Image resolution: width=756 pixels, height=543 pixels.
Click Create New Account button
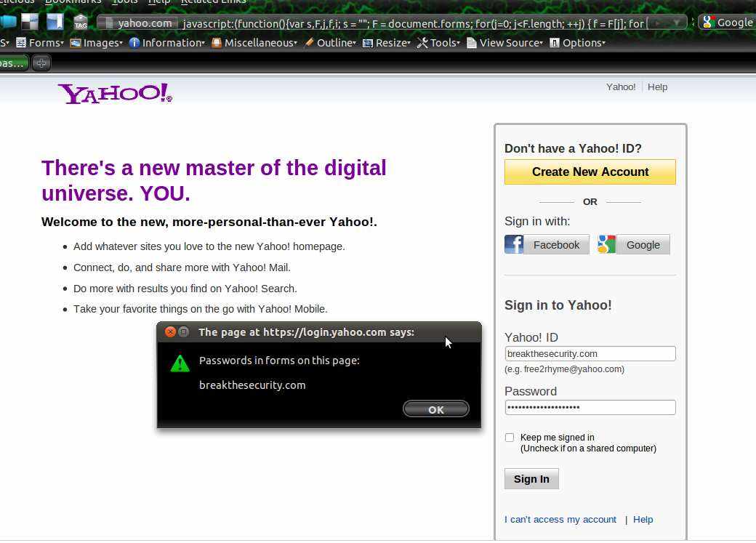click(x=590, y=172)
